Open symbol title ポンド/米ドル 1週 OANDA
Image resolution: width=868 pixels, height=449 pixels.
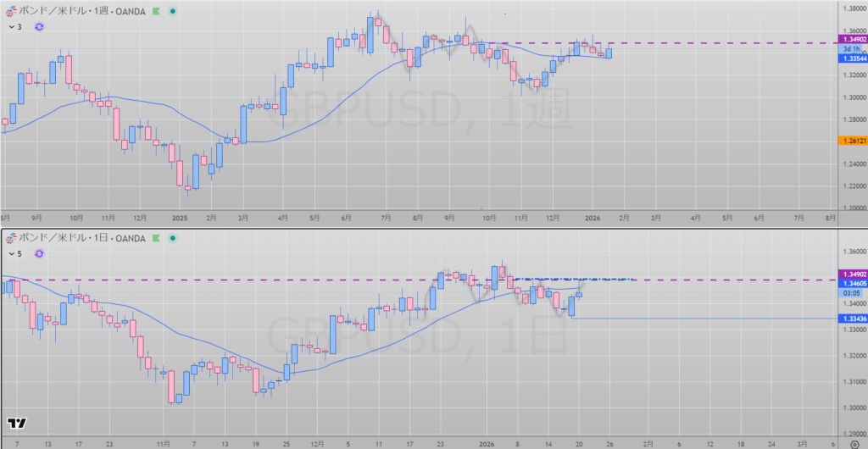83,12
